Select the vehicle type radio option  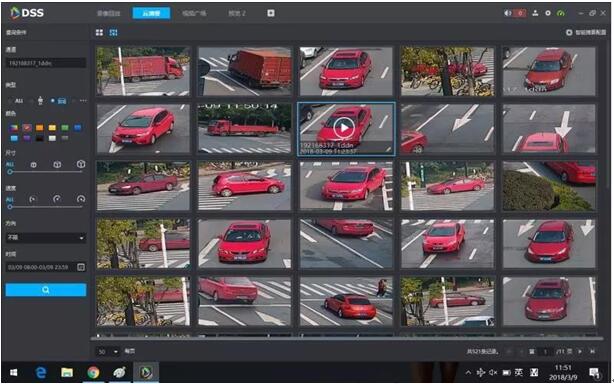pos(59,101)
